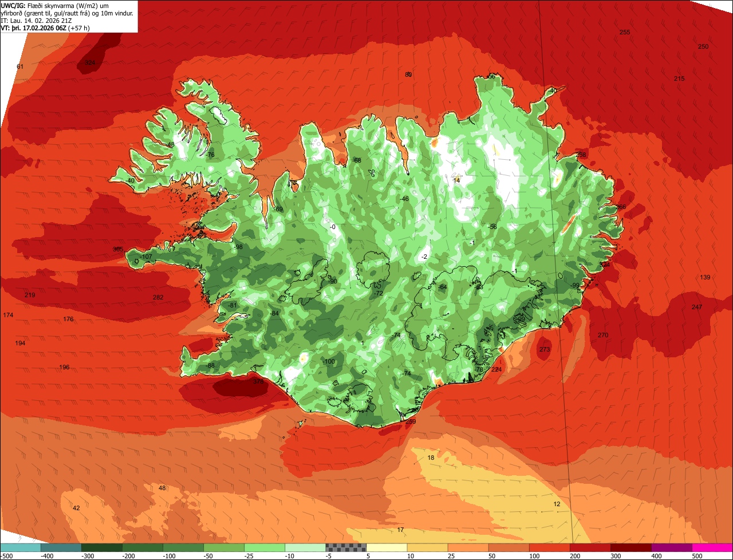Click the valid time 'VT: þri. 17.02.2026 06Z (+57 h)'
733x560 pixels.
[45, 27]
